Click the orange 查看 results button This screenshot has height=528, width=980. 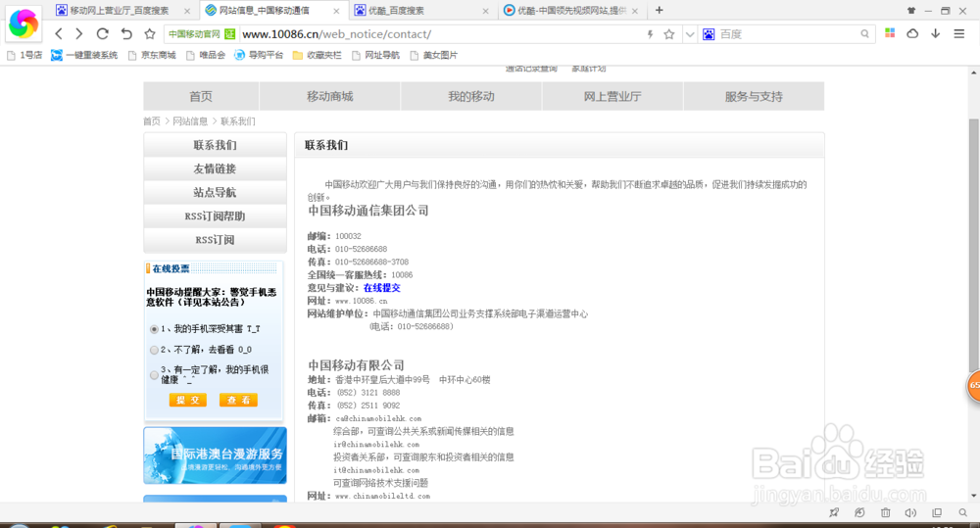[238, 400]
